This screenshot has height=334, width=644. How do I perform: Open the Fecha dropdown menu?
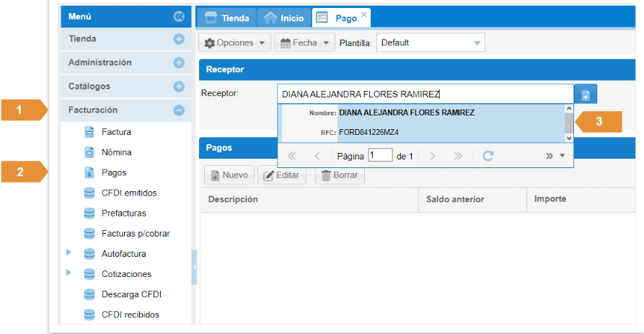pos(304,43)
